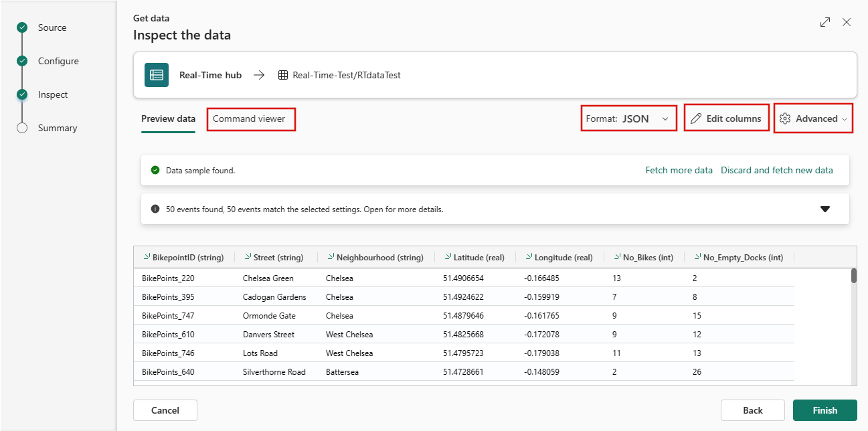Switch to the Command viewer tab
Viewport: 868px width, 431px height.
coord(249,118)
